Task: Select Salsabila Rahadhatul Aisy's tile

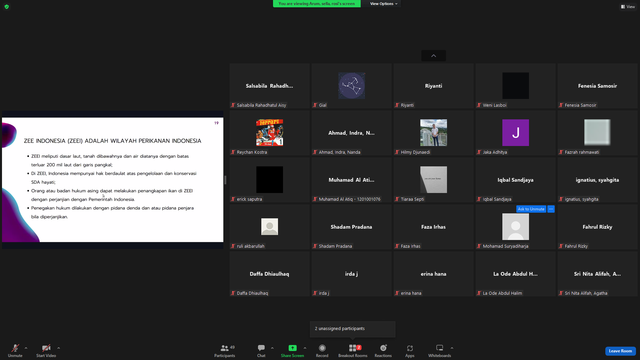Action: pos(269,86)
